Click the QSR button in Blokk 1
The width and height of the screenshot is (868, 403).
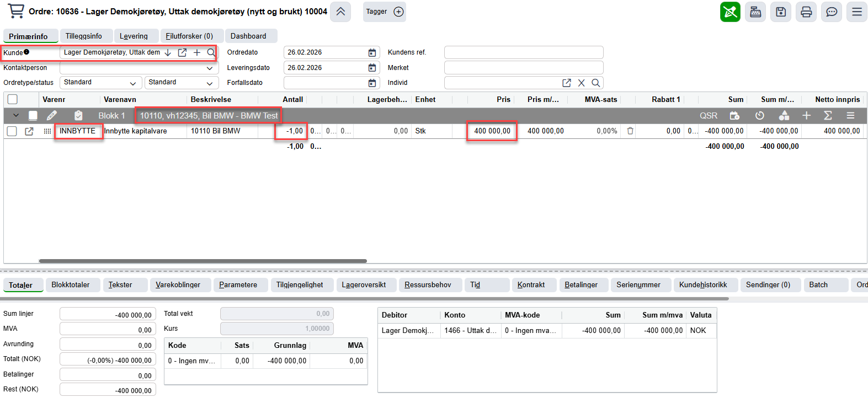tap(709, 115)
